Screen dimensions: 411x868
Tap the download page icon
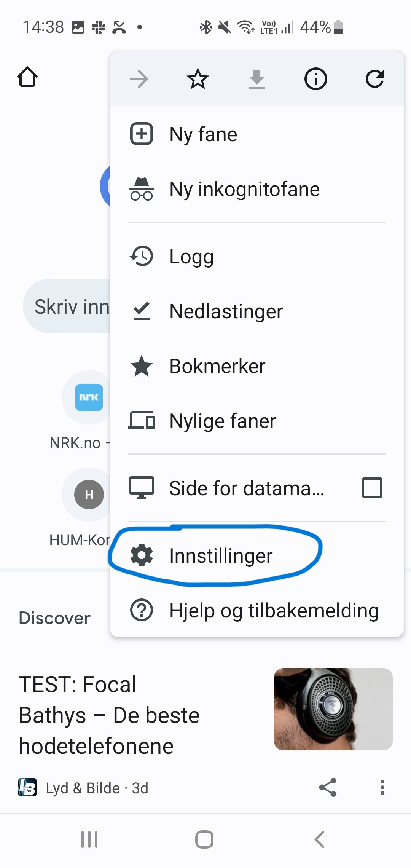[x=257, y=79]
